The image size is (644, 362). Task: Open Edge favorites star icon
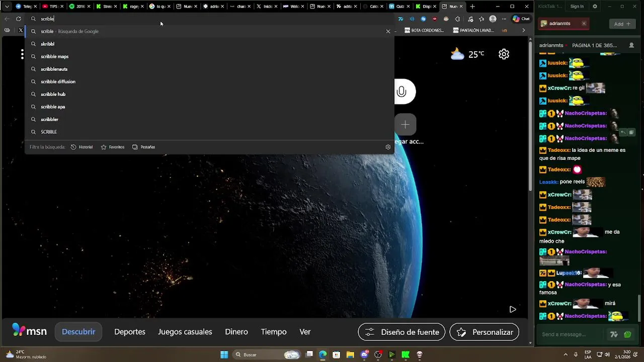tap(481, 19)
